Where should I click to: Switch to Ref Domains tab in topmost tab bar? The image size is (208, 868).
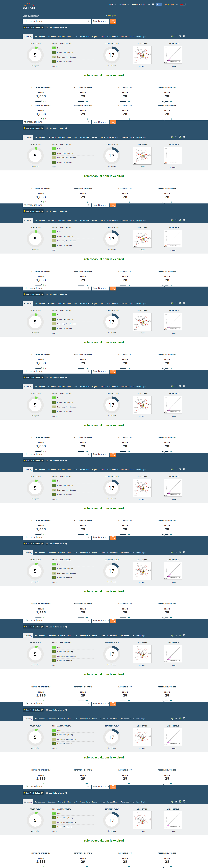coord(40,37)
